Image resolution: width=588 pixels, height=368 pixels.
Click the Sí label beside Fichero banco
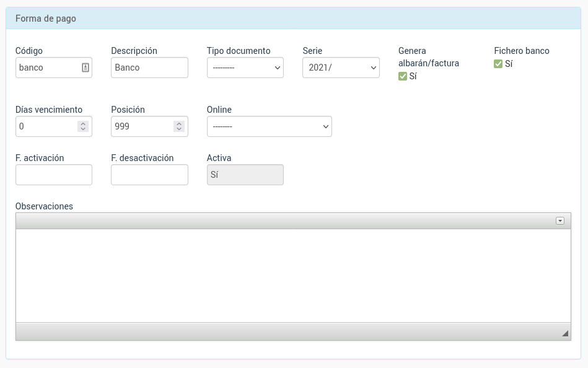point(509,64)
